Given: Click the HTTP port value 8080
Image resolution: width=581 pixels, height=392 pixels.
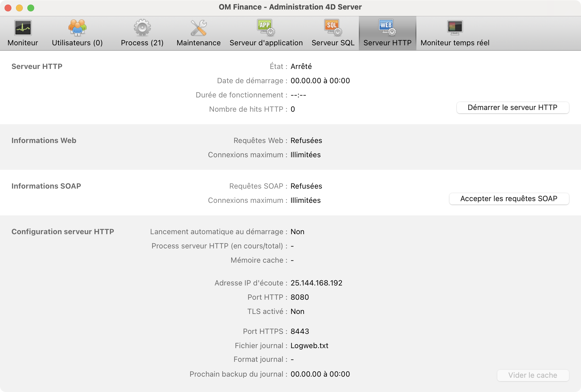Looking at the screenshot, I should (x=300, y=297).
